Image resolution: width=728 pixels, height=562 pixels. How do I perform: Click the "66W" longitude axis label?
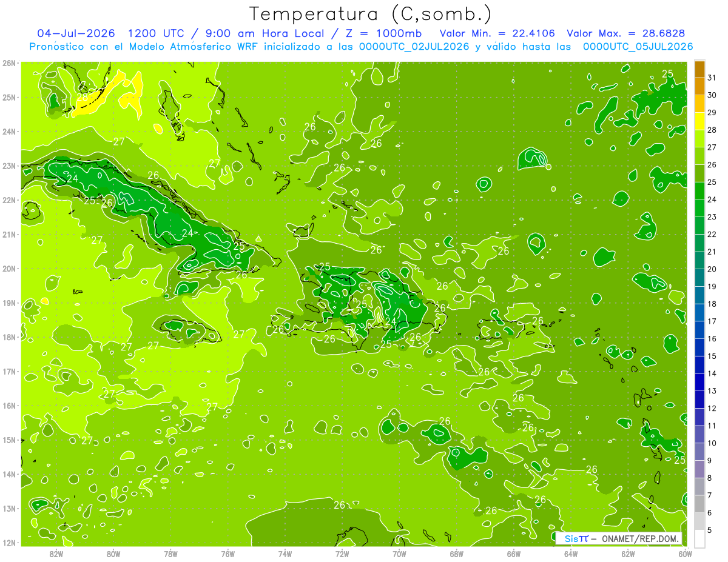[514, 554]
